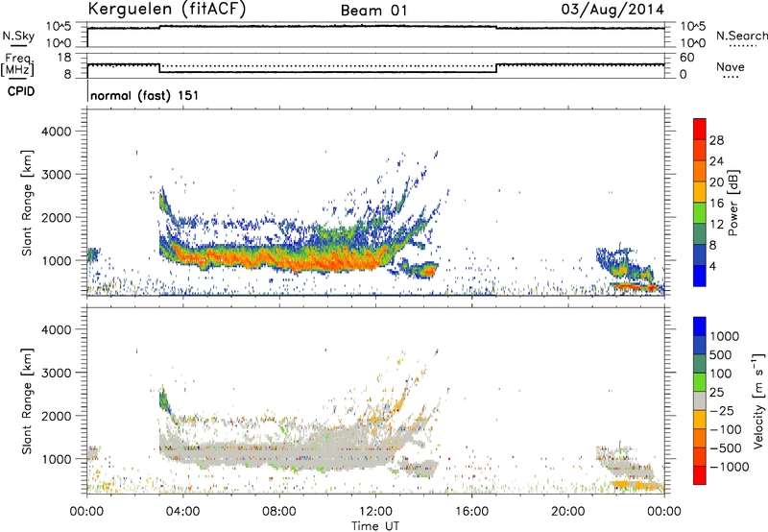Click the 'N.Search' legend label
768x532 pixels.
[x=741, y=36]
